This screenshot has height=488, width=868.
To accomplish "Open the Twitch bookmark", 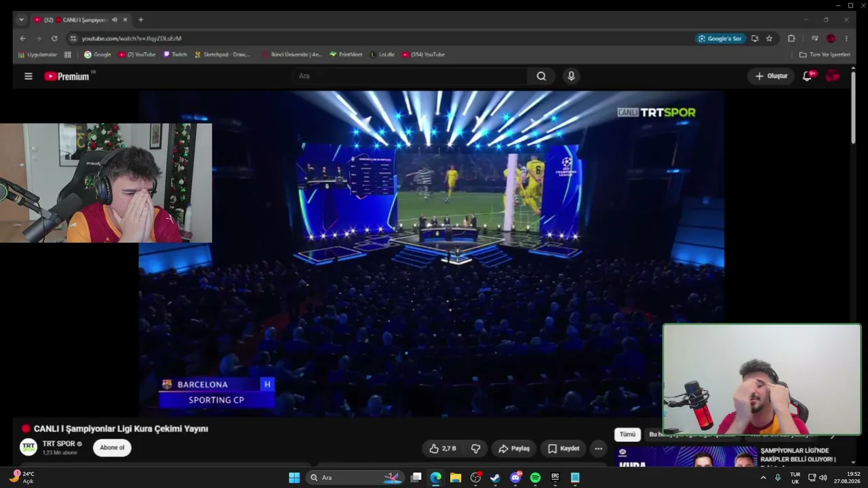I will coord(175,55).
